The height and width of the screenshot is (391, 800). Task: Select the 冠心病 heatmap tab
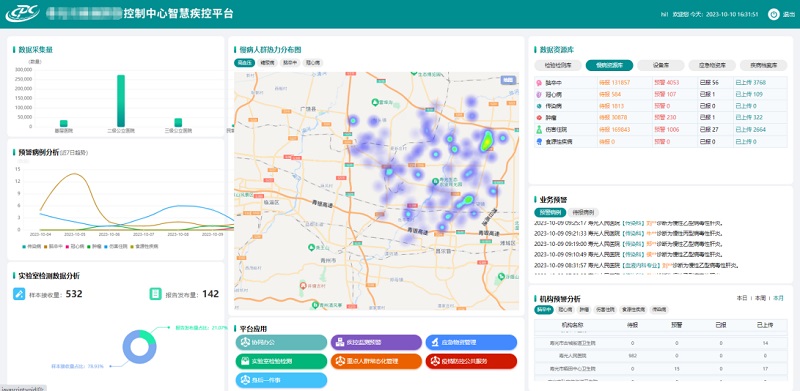pyautogui.click(x=312, y=63)
